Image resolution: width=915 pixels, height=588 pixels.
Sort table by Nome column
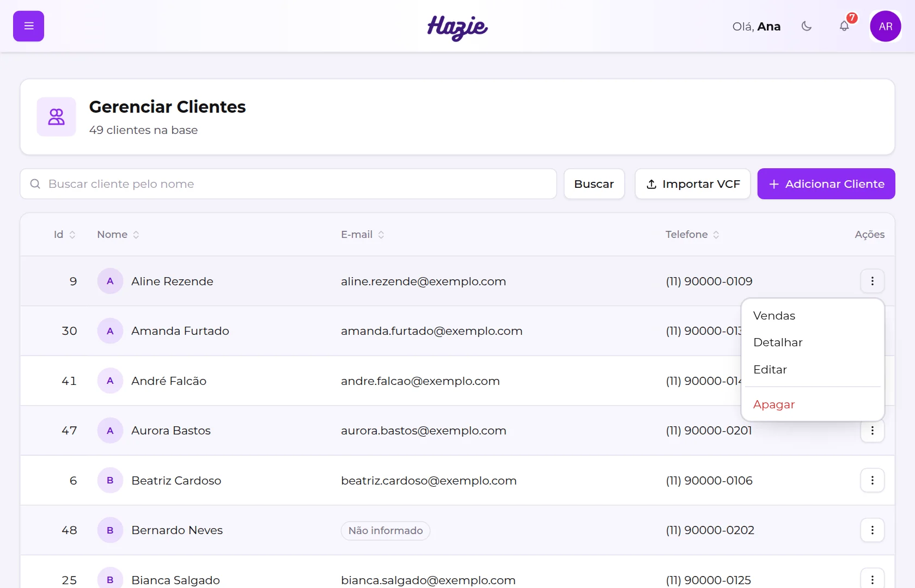(118, 235)
